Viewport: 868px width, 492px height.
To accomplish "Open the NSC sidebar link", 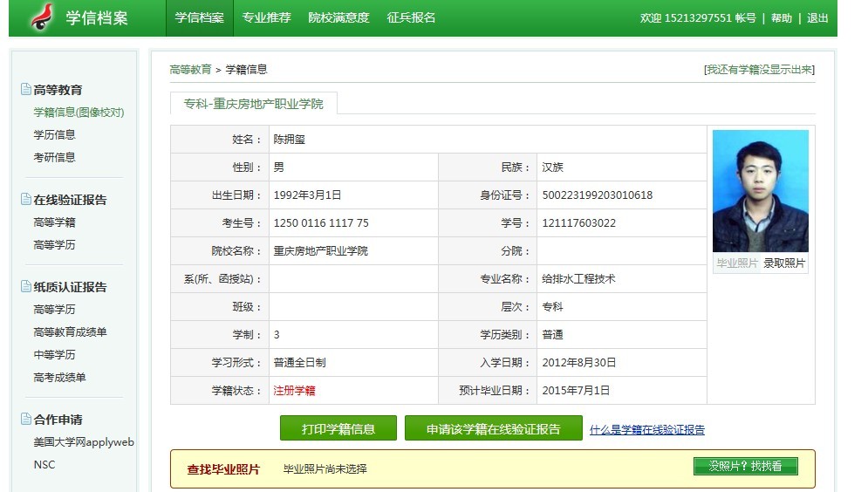I will point(44,465).
